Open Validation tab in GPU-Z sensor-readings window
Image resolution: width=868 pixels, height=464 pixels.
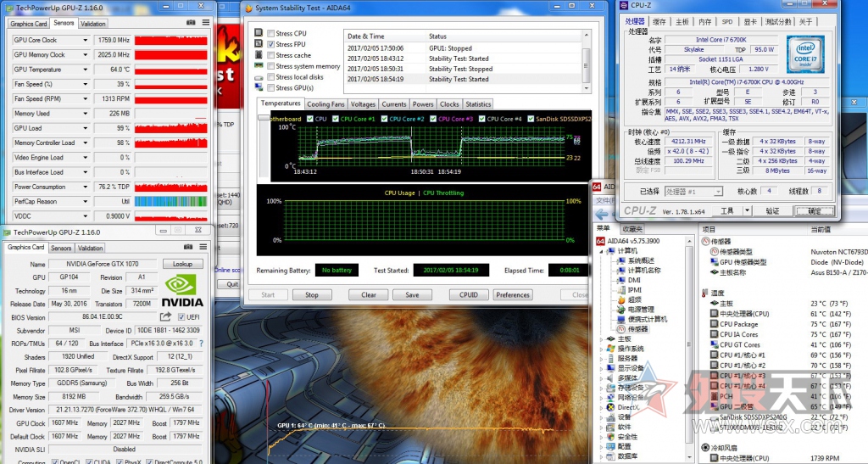(x=93, y=24)
